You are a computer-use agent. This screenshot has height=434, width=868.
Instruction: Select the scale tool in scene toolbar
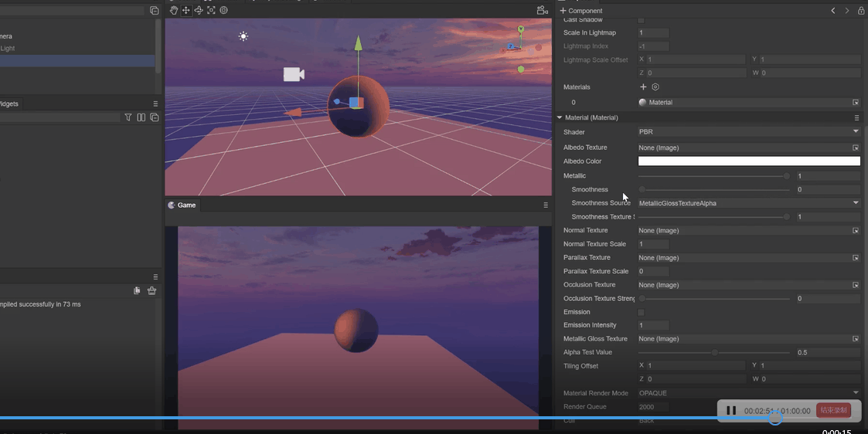tap(211, 10)
